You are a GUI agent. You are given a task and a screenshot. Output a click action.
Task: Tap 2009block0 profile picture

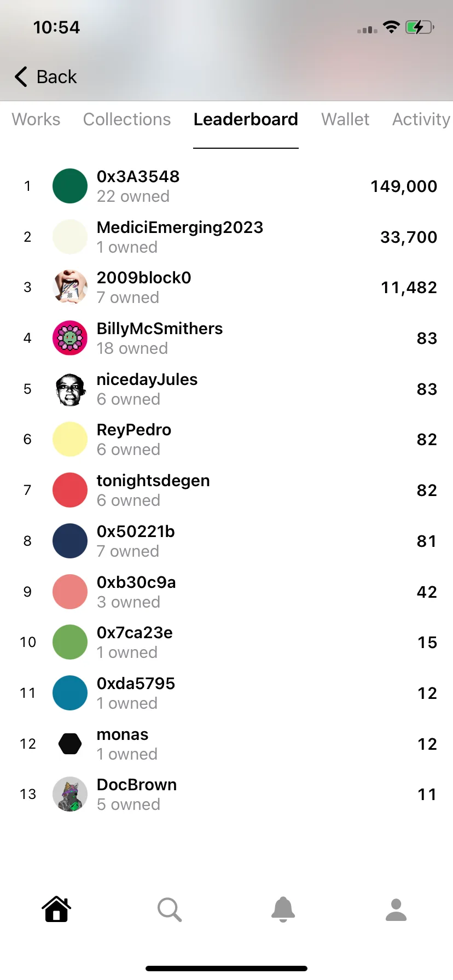click(70, 287)
